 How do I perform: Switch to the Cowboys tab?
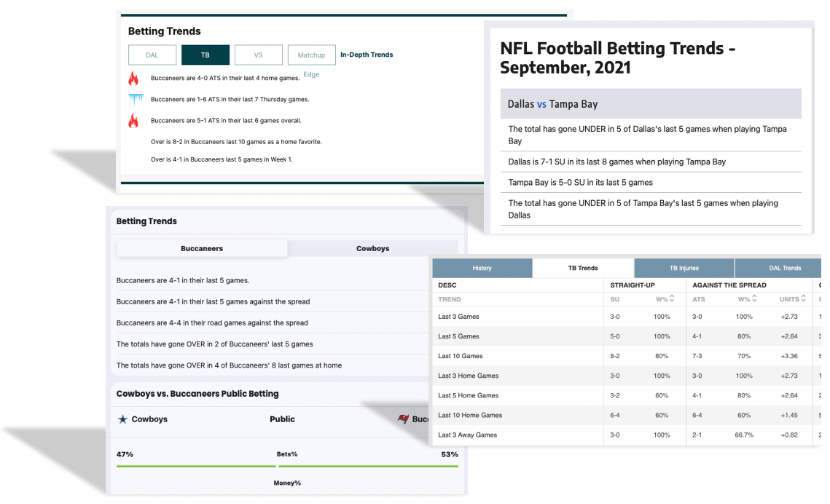pos(372,248)
